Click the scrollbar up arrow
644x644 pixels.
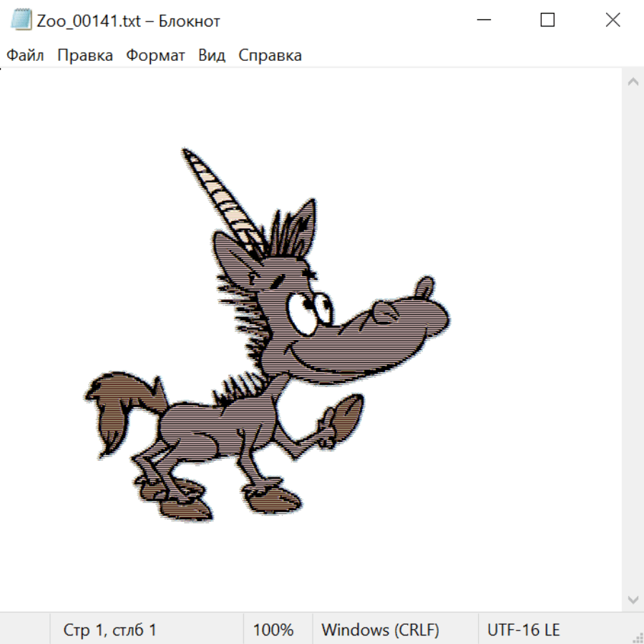click(633, 82)
